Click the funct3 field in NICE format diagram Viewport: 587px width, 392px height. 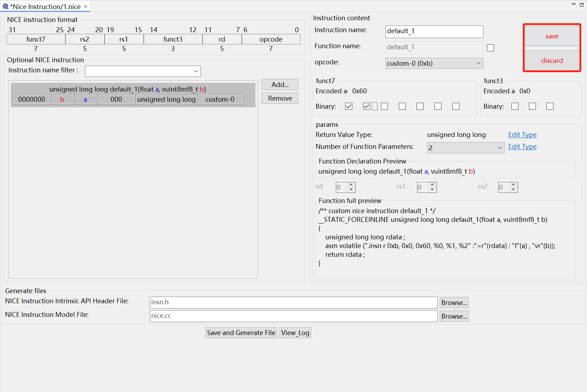click(x=173, y=39)
